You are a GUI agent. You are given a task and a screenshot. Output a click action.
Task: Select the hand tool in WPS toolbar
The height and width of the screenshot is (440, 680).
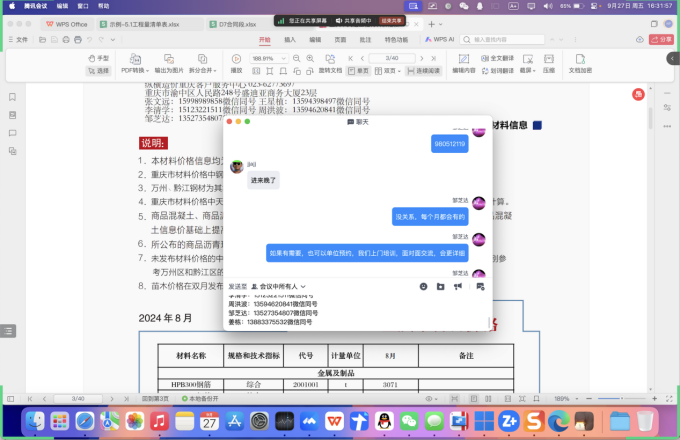(x=99, y=59)
